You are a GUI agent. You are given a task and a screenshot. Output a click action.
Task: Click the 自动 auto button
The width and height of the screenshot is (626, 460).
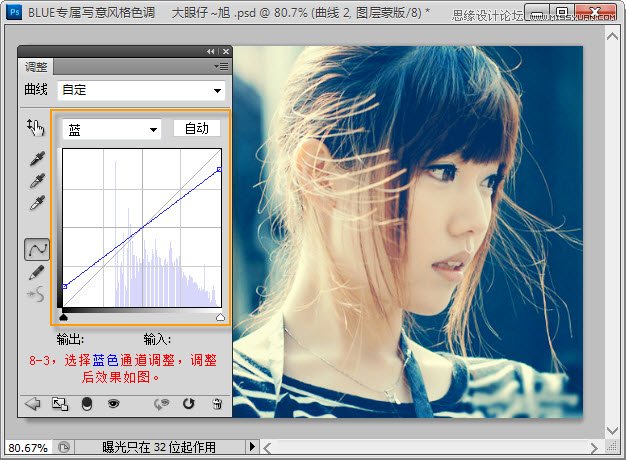tap(196, 128)
